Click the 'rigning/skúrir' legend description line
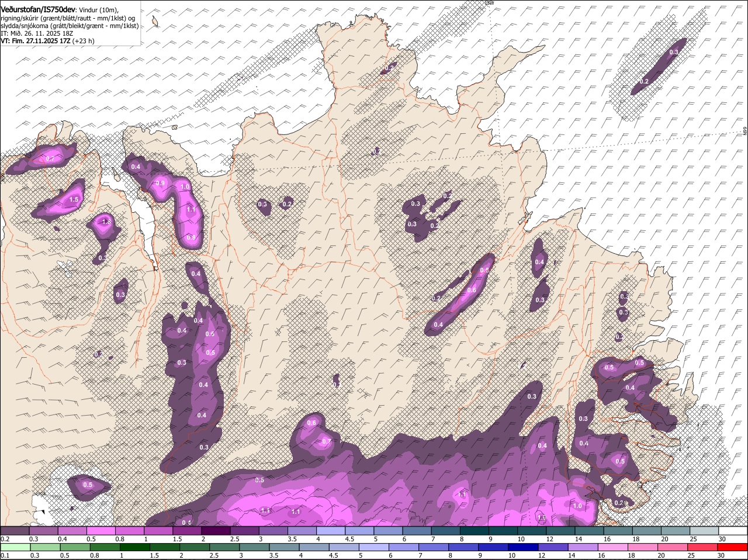The height and width of the screenshot is (560, 748). [68, 18]
